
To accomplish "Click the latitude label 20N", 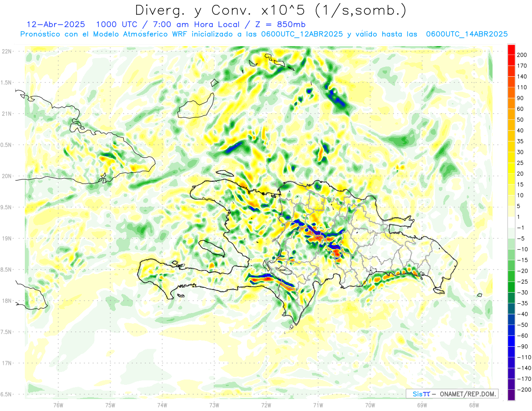I will click(x=7, y=176).
